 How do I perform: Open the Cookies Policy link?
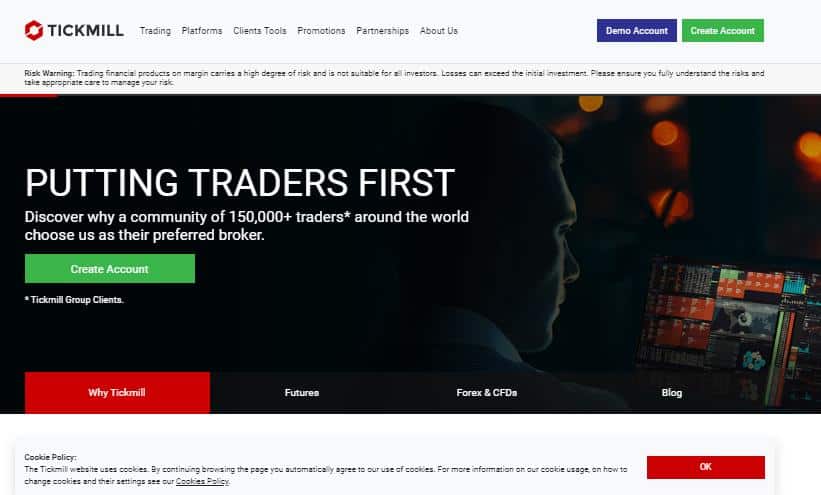click(202, 481)
